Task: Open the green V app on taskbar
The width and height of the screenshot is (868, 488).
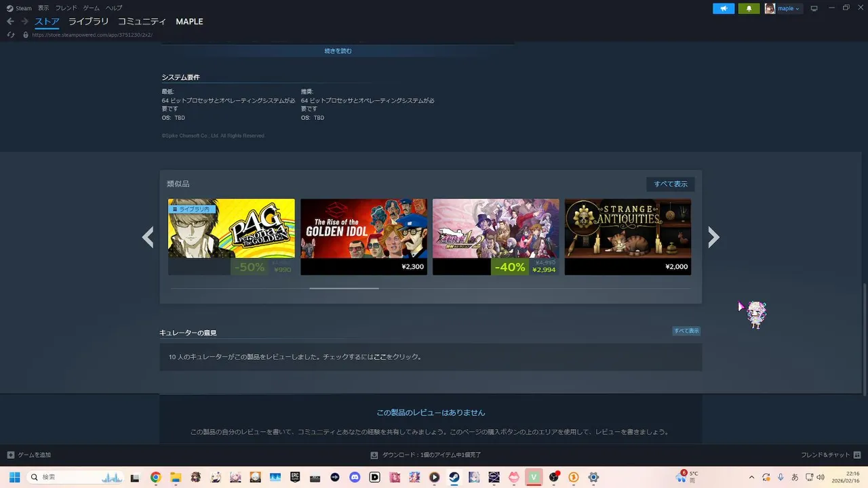Action: (x=534, y=477)
